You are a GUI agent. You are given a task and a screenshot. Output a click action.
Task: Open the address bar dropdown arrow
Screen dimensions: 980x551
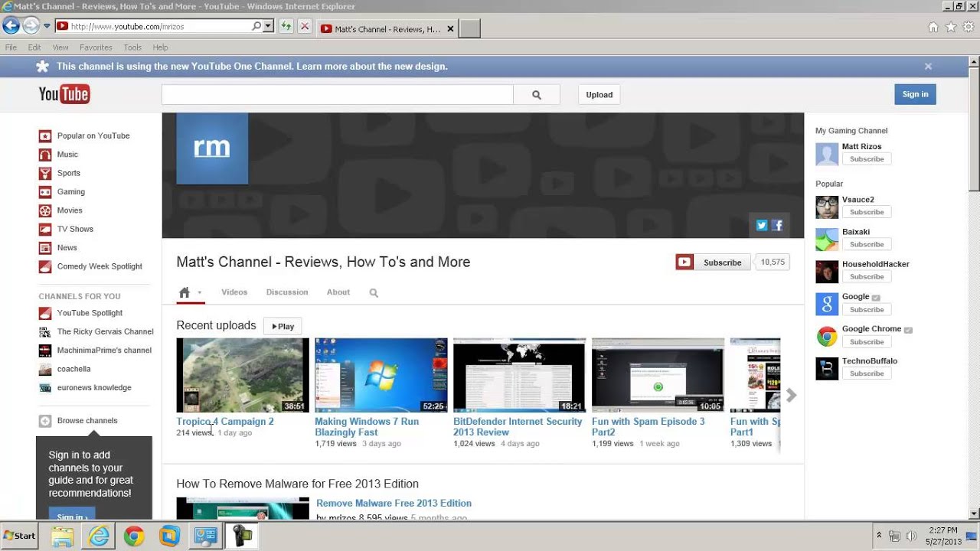268,26
